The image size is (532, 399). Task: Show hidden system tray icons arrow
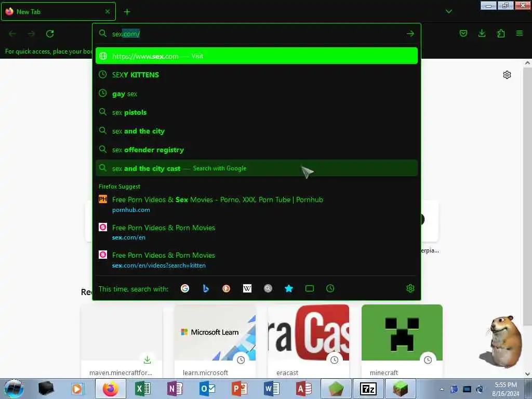pyautogui.click(x=442, y=389)
